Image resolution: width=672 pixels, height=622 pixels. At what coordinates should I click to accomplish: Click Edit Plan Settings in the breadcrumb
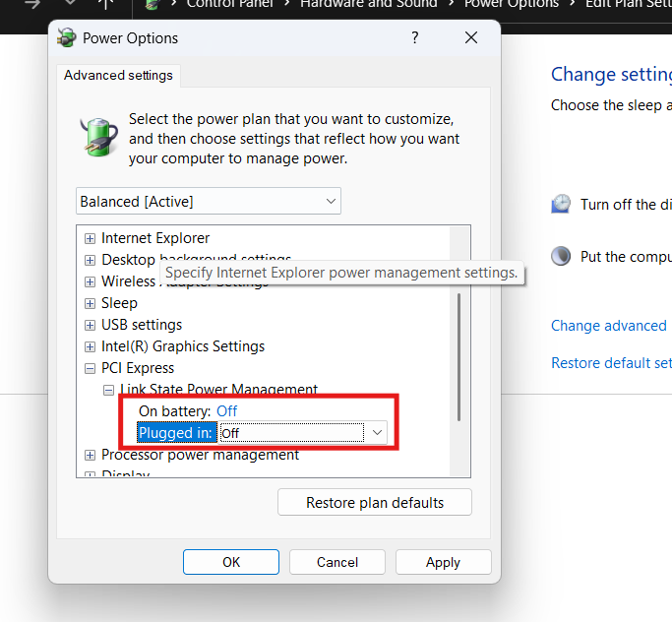629,4
